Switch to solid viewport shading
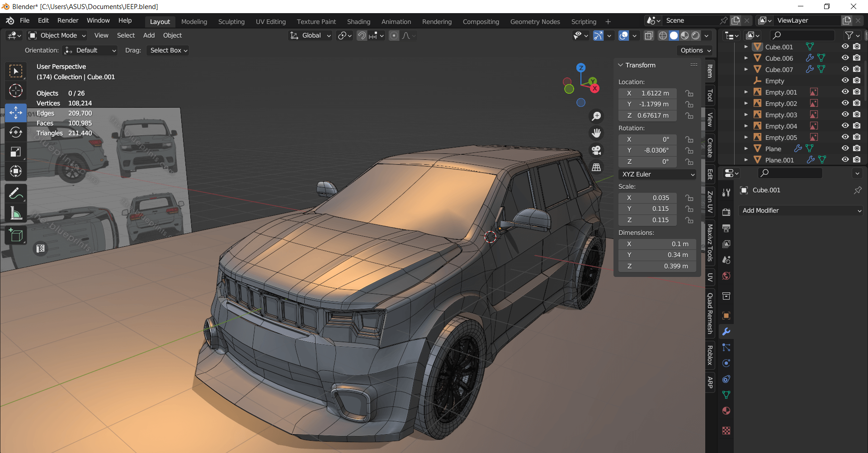Viewport: 868px width, 453px height. (x=674, y=36)
